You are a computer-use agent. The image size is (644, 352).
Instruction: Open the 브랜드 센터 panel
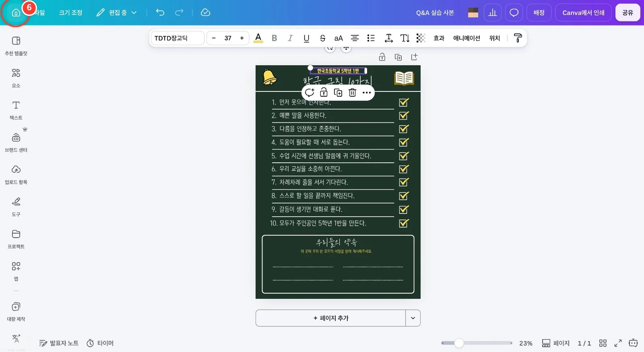[x=16, y=143]
